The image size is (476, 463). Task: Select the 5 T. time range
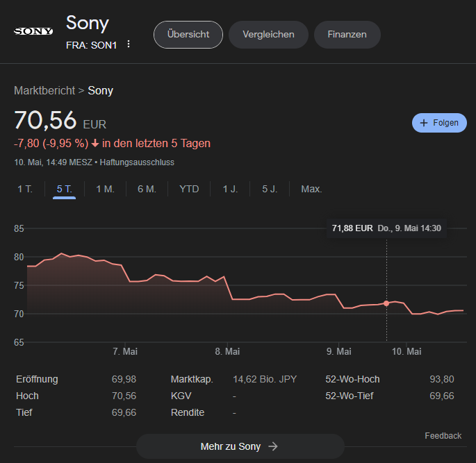(65, 190)
